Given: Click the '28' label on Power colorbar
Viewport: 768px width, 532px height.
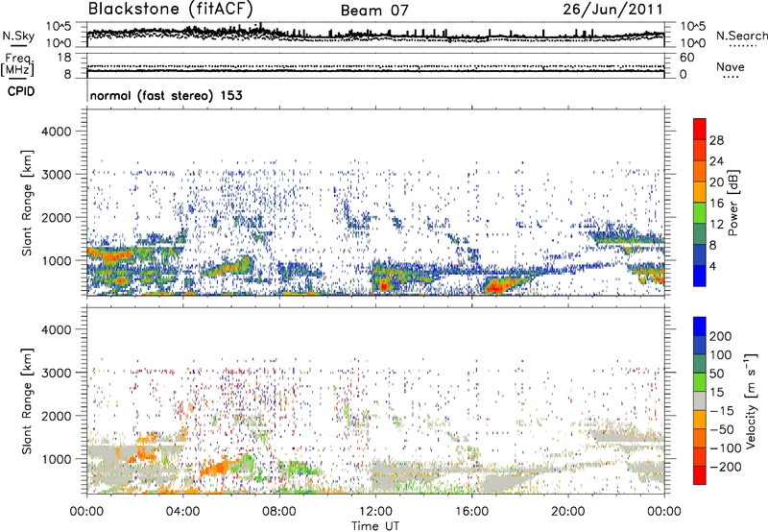Looking at the screenshot, I should pyautogui.click(x=716, y=140).
